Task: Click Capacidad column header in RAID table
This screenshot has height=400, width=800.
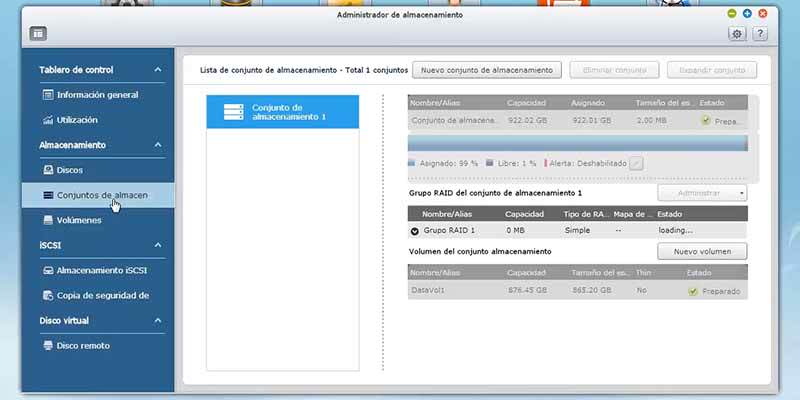Action: pyautogui.click(x=524, y=214)
